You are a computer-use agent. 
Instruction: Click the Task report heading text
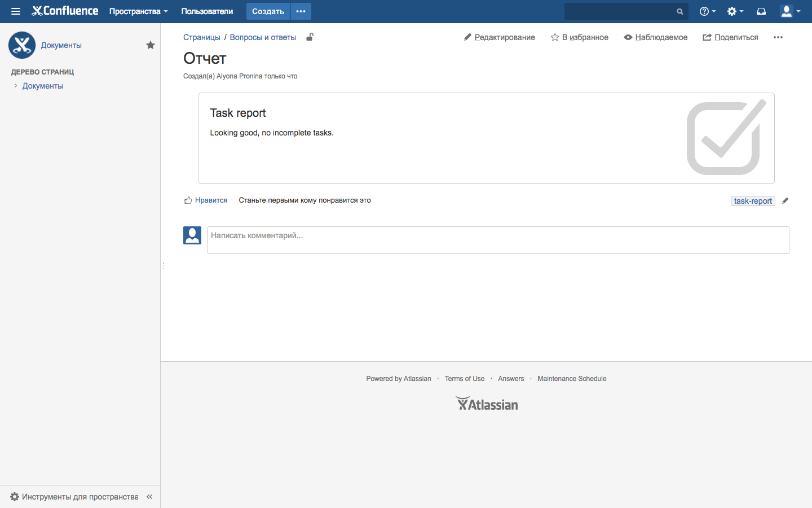pyautogui.click(x=238, y=113)
